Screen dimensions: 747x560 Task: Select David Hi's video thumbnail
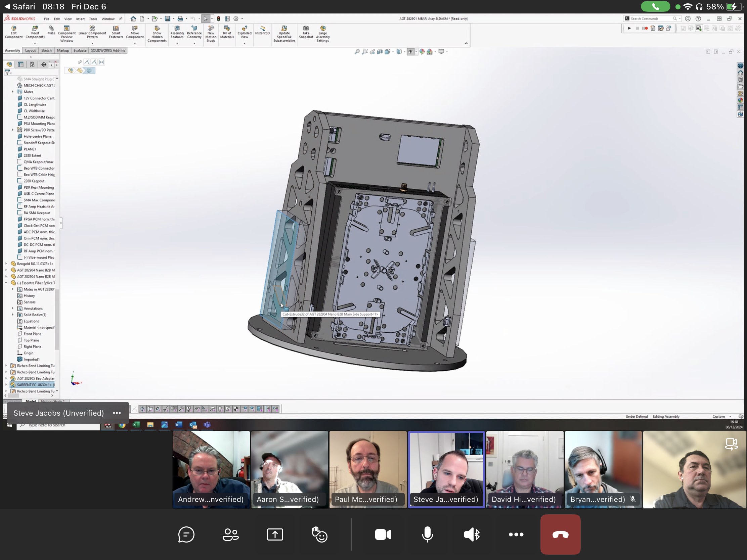click(x=524, y=470)
